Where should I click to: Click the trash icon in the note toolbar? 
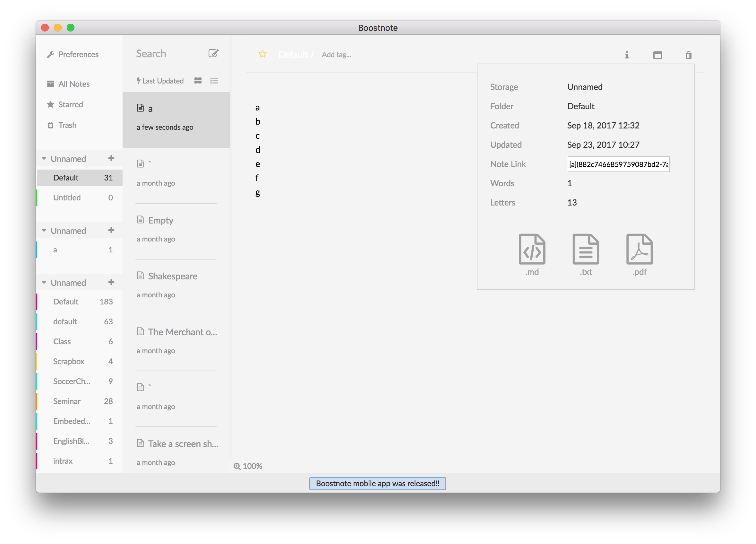(688, 55)
